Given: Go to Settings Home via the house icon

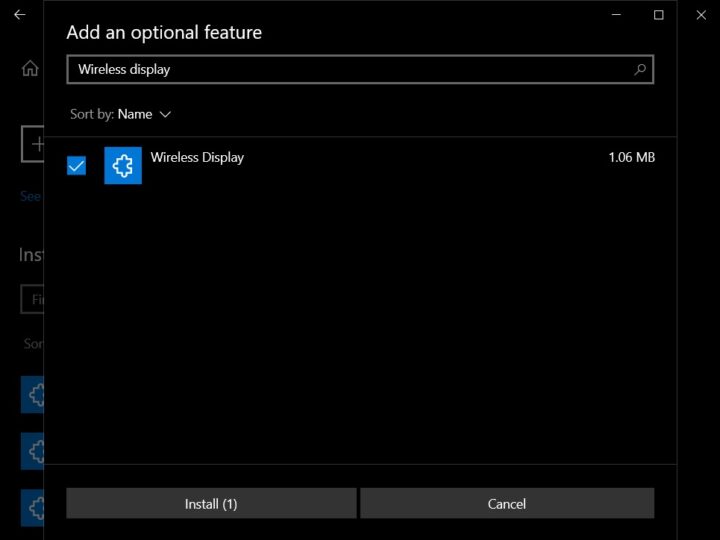Looking at the screenshot, I should pyautogui.click(x=30, y=69).
